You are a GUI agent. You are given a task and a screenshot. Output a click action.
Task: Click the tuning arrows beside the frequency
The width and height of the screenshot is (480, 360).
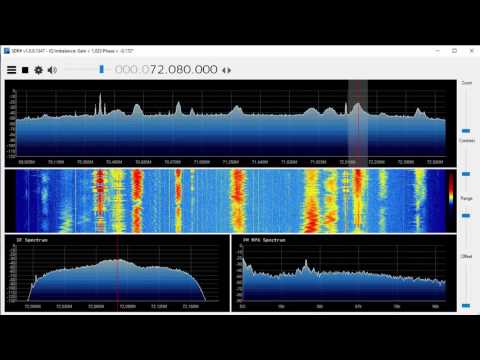(x=227, y=70)
